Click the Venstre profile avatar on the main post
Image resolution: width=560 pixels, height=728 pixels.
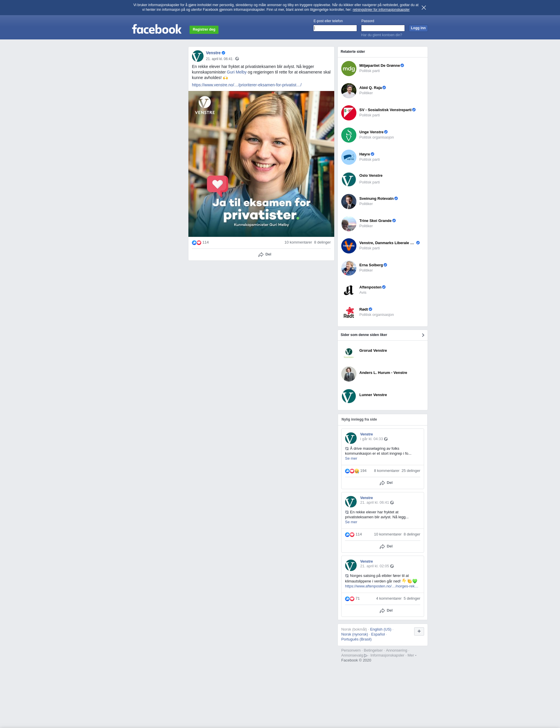click(x=198, y=56)
